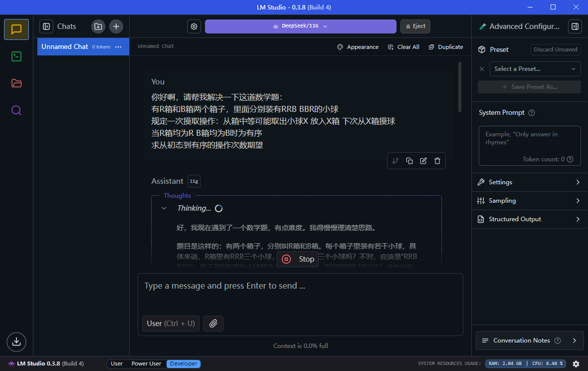
Task: Expand the Settings section
Action: 530,182
